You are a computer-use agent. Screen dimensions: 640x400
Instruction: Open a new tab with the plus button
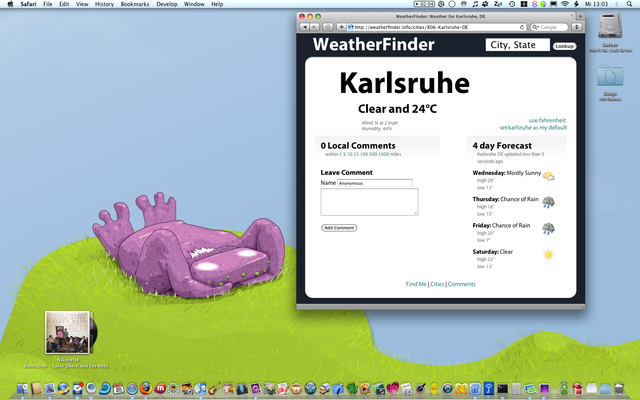coord(580,16)
